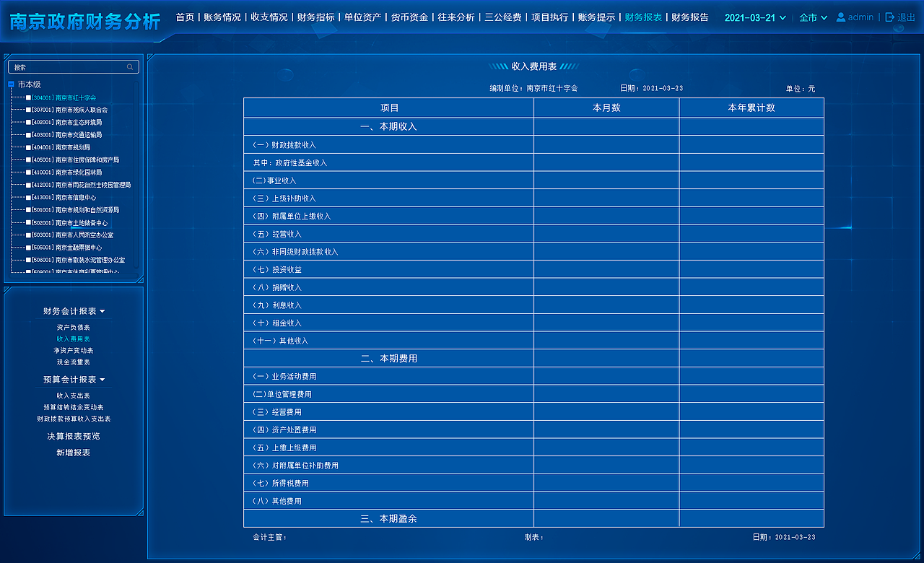924x563 pixels.
Task: Click the 三、本期盈余 row
Action: click(x=533, y=518)
